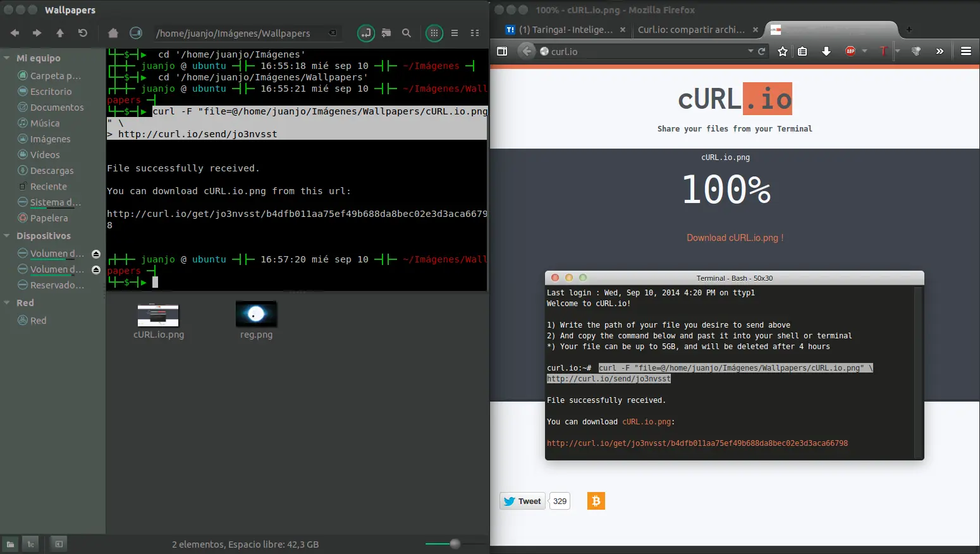Click the red T extension icon
Viewport: 980px width, 554px height.
point(883,51)
